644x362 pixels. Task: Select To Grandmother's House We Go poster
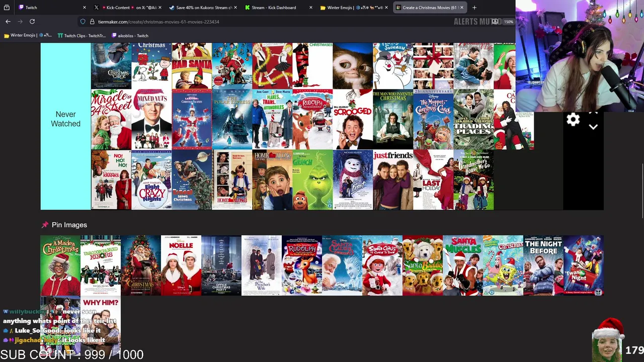point(473,179)
